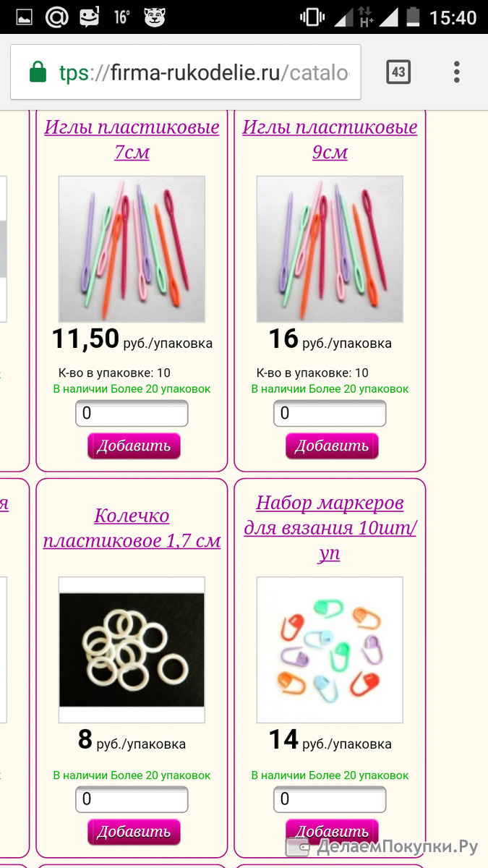Tap the @ mail notification icon
Viewport: 488px width, 868px height.
click(x=56, y=17)
